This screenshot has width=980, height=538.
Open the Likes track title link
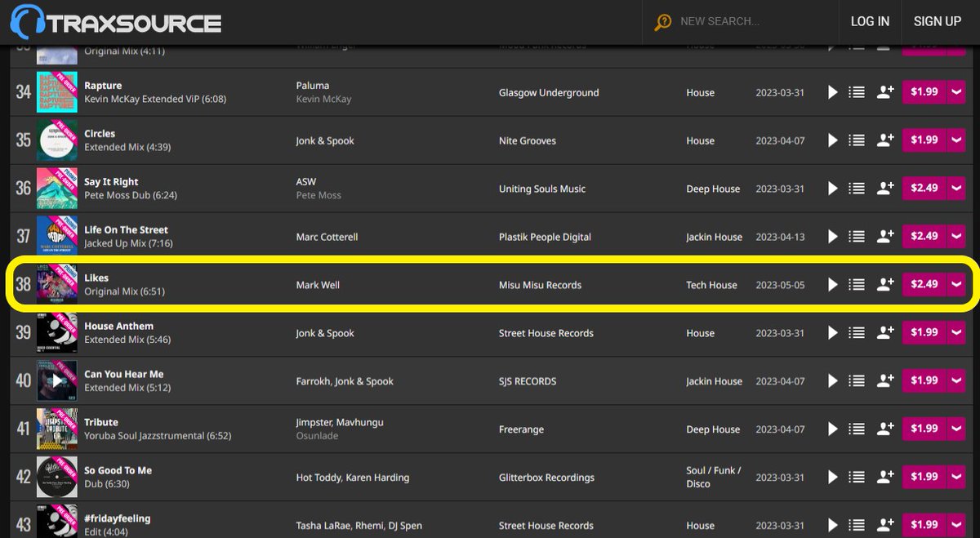[96, 278]
